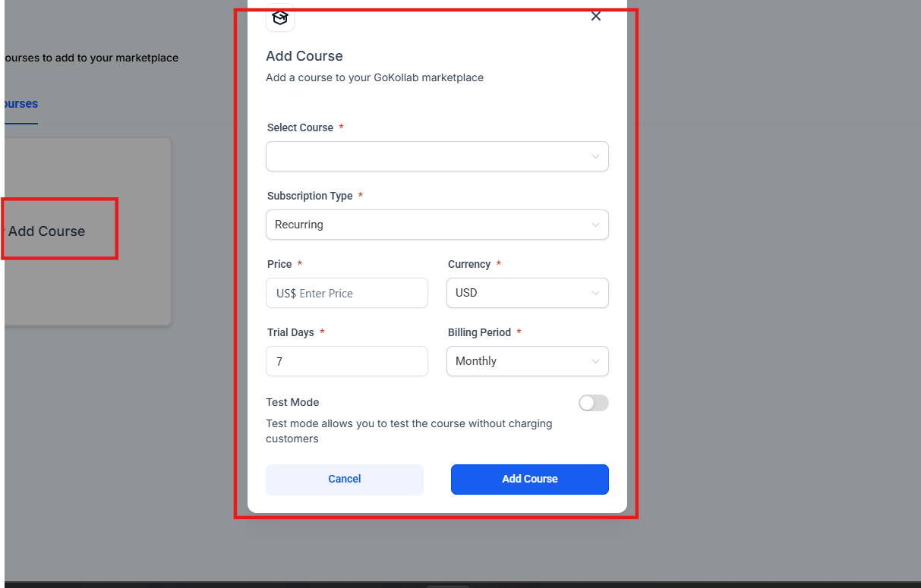Click the chevron arrow beside Monthly
921x588 pixels.
point(595,361)
